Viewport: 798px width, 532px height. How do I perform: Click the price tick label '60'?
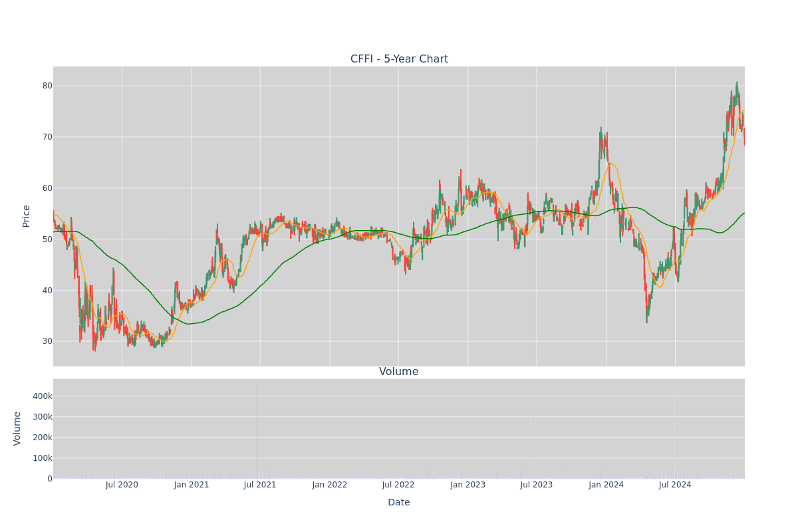coord(47,188)
